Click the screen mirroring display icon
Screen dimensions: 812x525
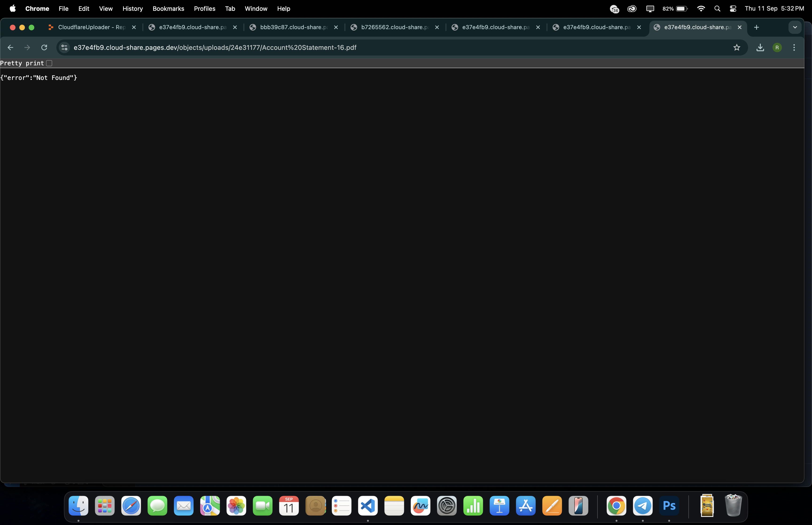click(x=650, y=8)
